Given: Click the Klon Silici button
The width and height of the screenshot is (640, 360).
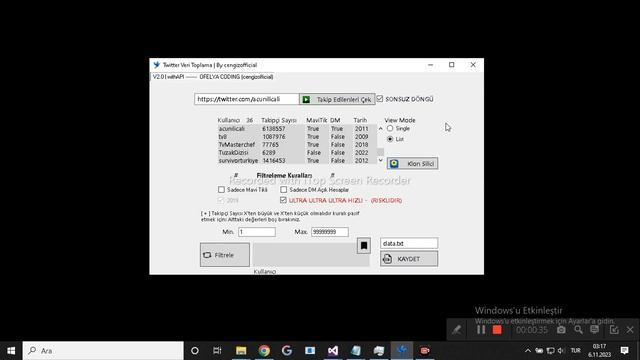Looking at the screenshot, I should point(413,164).
